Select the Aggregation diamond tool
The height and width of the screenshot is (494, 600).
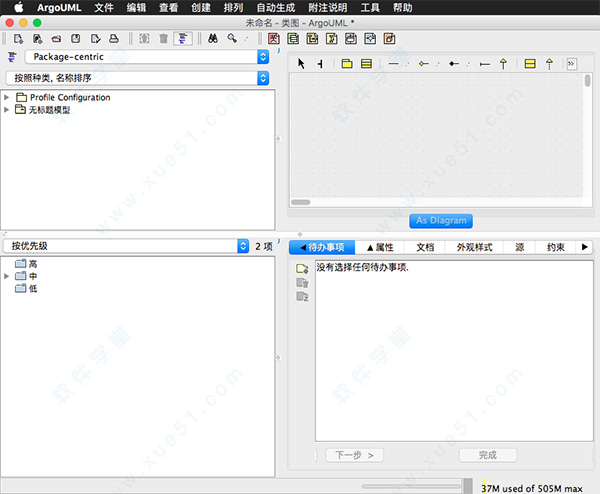tap(424, 64)
